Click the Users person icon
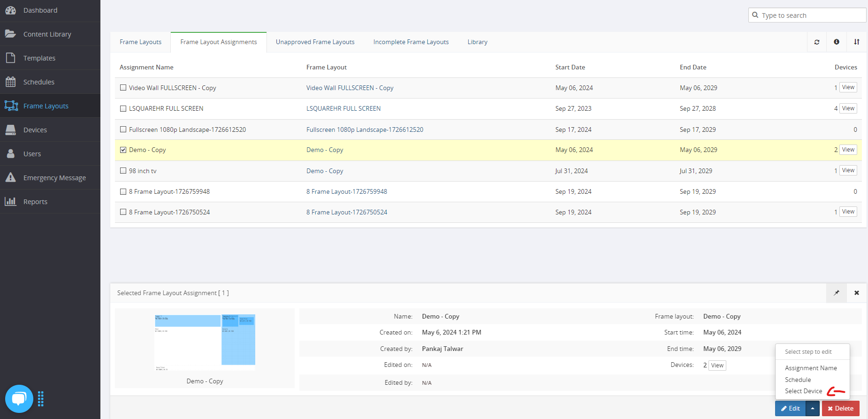868x419 pixels. [10, 153]
